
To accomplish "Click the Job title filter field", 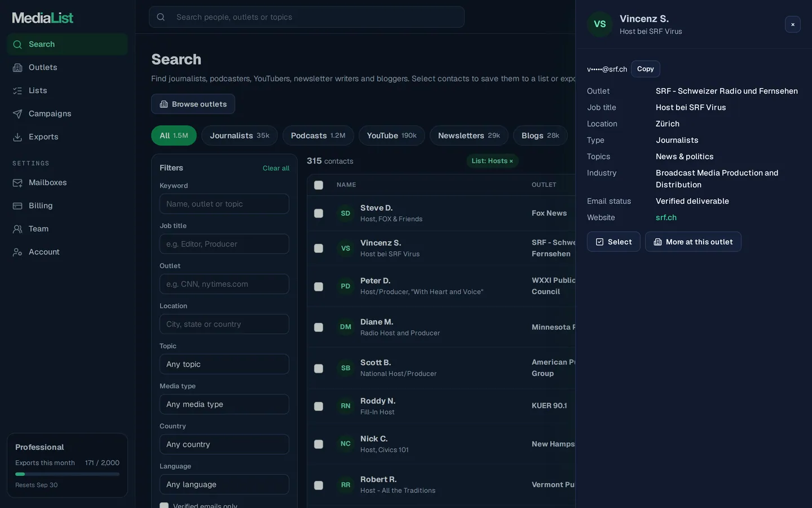I will (x=224, y=244).
